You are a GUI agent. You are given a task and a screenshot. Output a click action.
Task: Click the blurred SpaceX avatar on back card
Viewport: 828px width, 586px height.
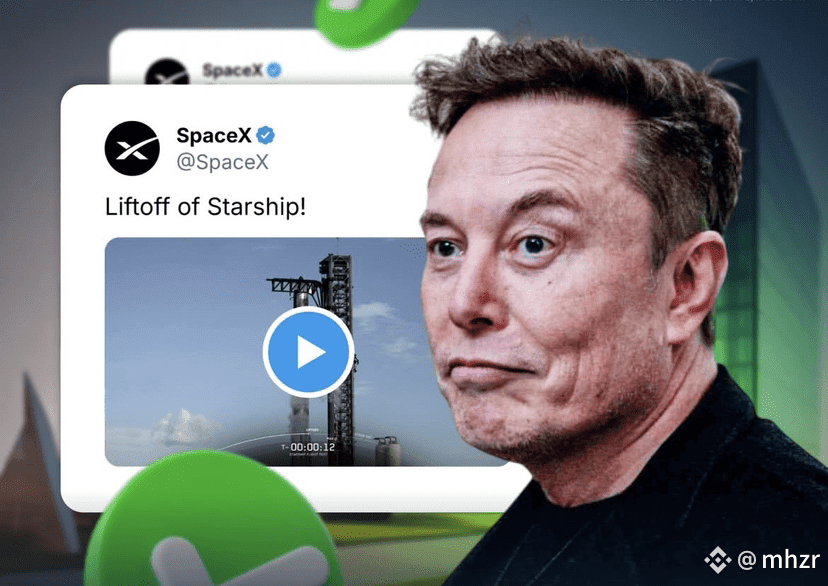click(x=167, y=71)
